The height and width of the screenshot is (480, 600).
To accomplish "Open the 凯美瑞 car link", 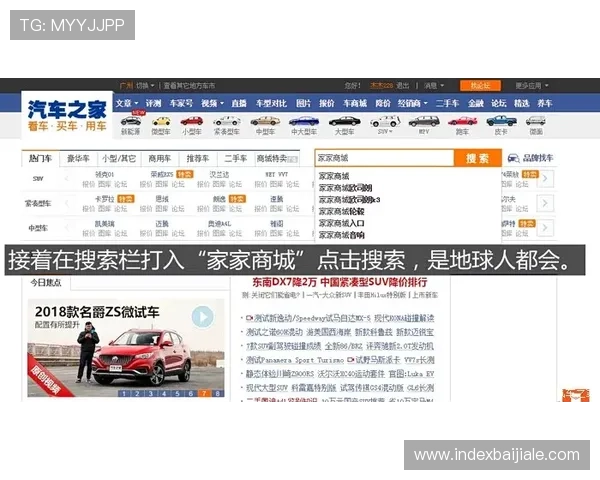I will (x=104, y=224).
